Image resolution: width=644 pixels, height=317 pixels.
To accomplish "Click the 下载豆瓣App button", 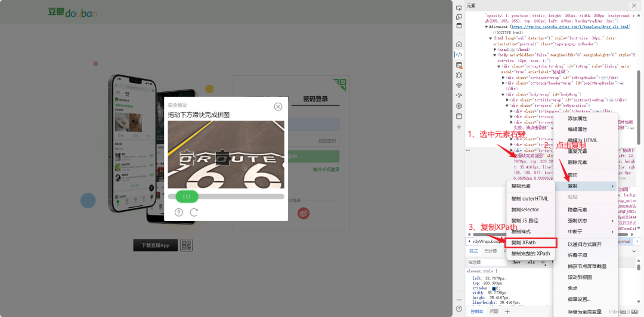I will [x=156, y=245].
